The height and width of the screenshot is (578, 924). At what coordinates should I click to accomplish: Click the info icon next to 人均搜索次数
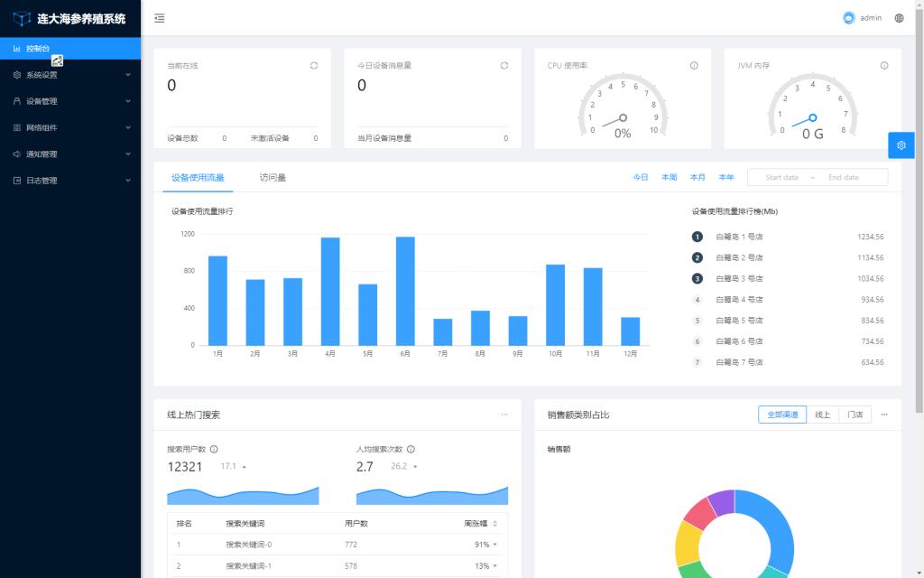(x=411, y=450)
